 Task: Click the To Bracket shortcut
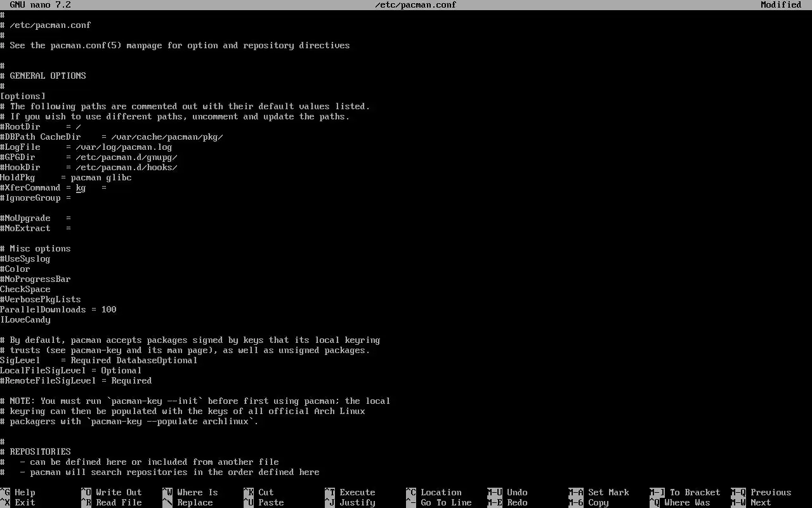tap(685, 492)
